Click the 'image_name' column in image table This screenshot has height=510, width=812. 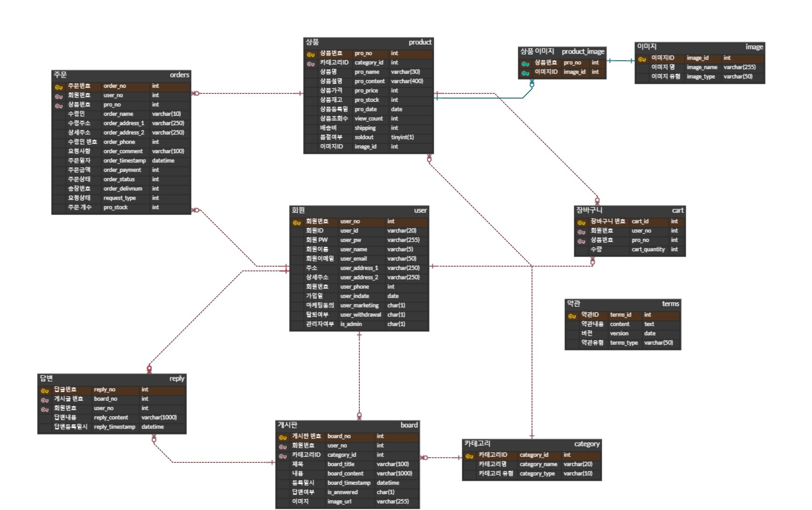tap(702, 67)
